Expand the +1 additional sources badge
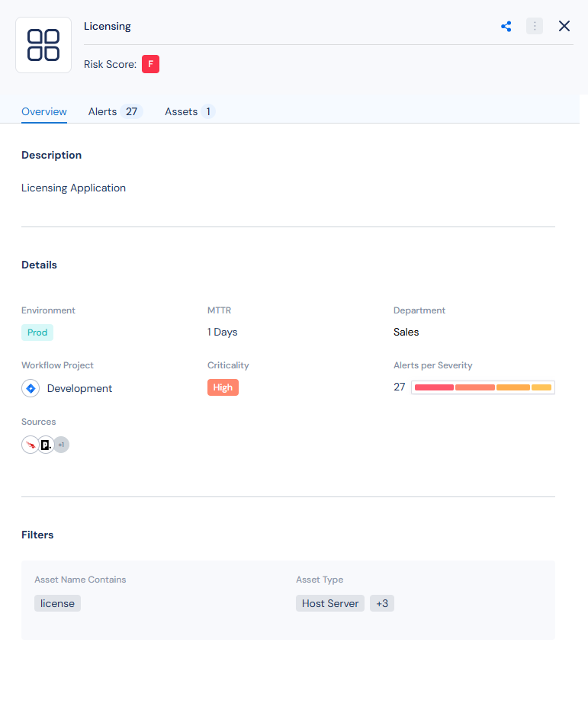Screen dimensions: 588x710 pyautogui.click(x=62, y=445)
